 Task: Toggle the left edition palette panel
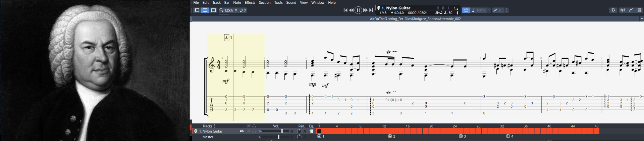(197, 10)
